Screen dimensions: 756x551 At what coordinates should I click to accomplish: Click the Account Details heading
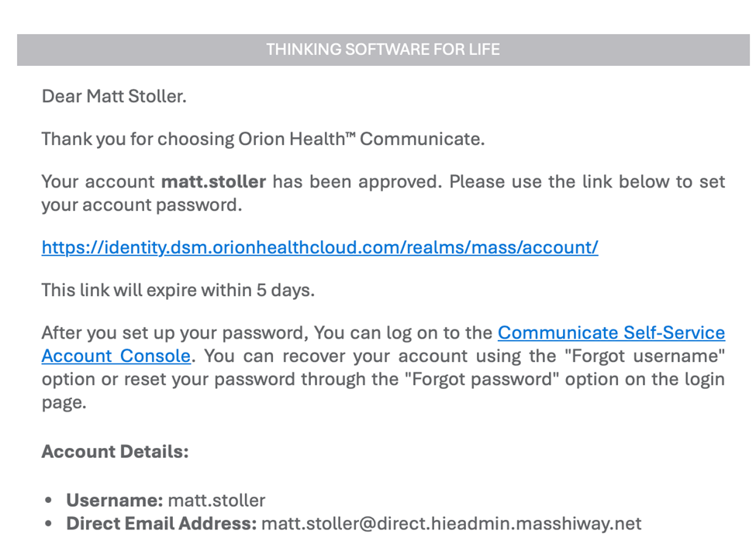(x=115, y=452)
